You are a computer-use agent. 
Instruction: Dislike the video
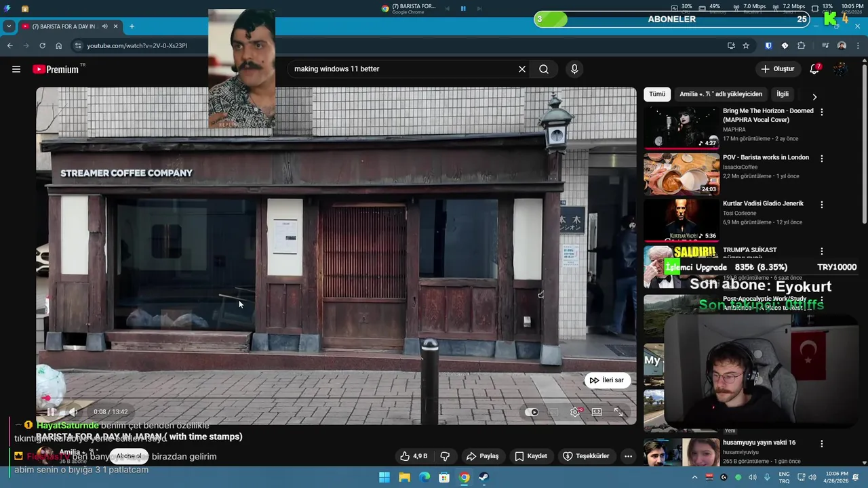(x=445, y=456)
